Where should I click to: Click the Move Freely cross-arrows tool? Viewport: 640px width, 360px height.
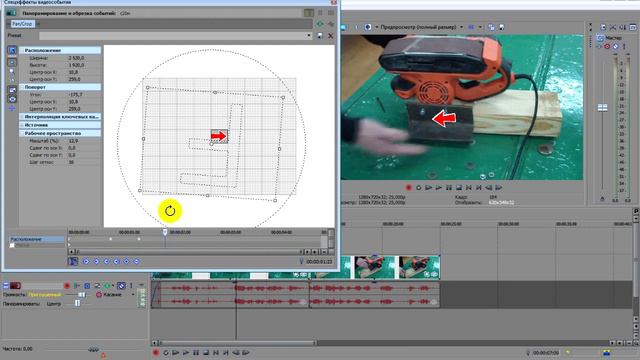pyautogui.click(x=12, y=109)
